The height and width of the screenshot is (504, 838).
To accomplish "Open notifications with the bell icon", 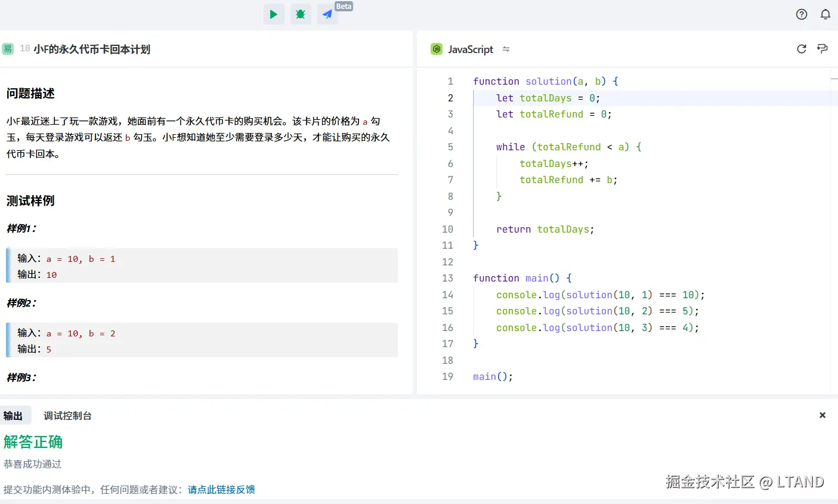I will click(825, 14).
